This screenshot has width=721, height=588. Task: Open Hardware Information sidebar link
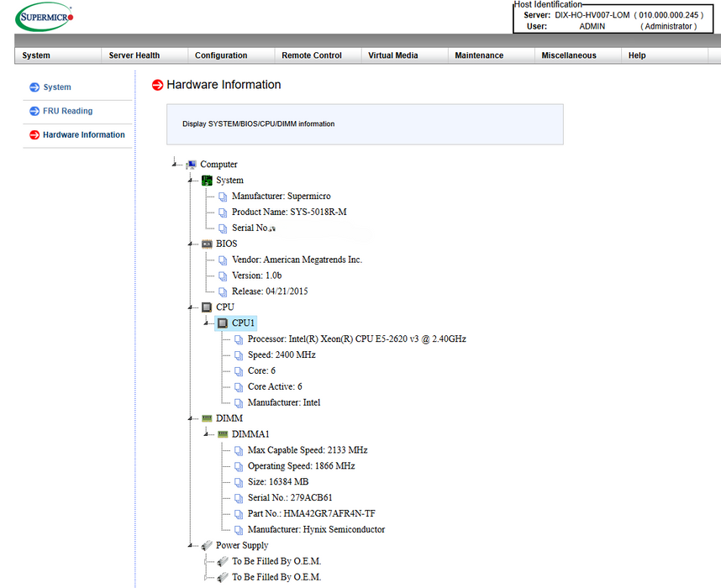pos(84,134)
